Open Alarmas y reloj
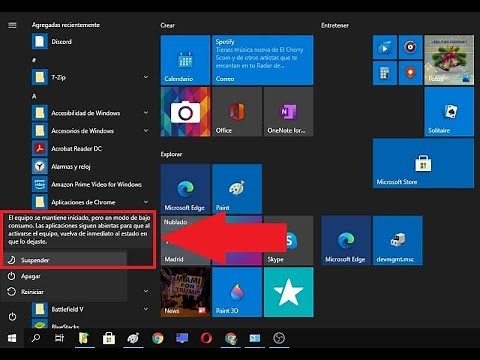480x360 pixels. click(x=90, y=166)
